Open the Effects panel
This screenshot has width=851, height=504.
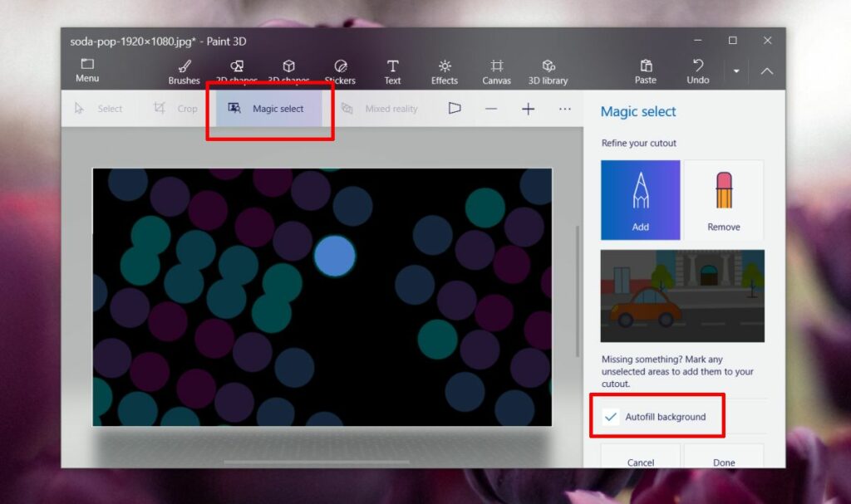click(445, 70)
